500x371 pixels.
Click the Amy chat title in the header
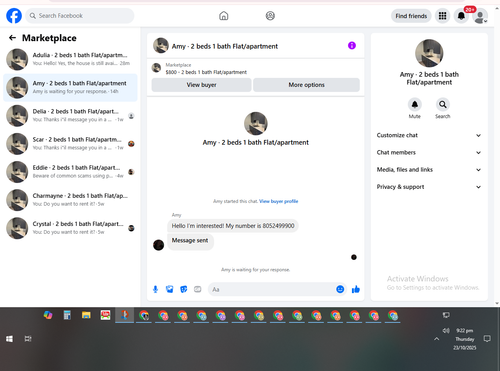(225, 46)
